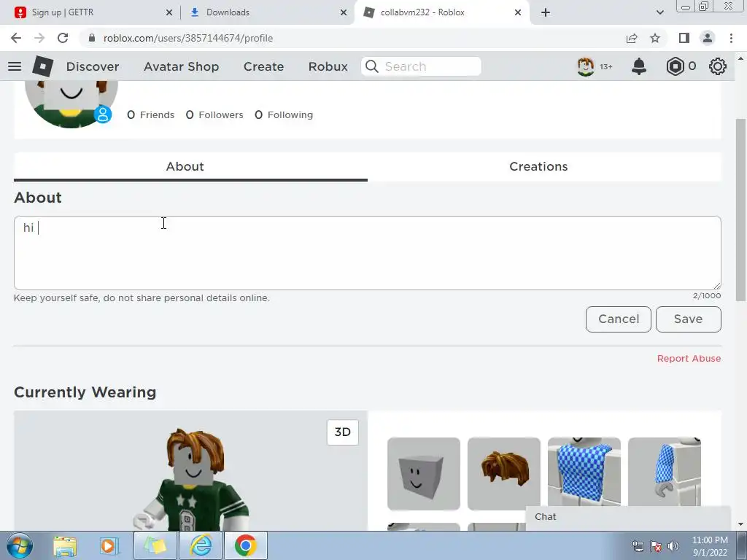Open the Chrome three-dot menu
Screen dimensions: 747x560
click(x=731, y=38)
